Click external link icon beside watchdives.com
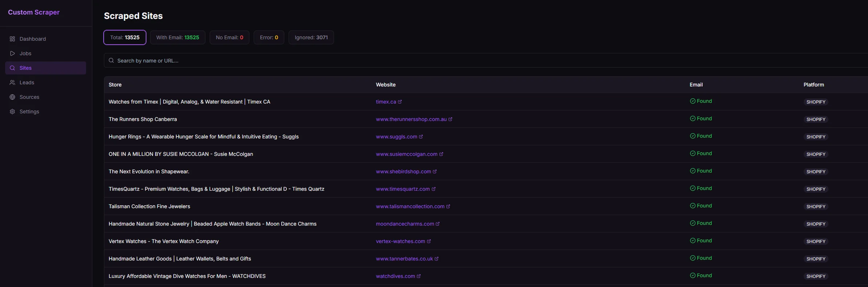This screenshot has height=287, width=868. pyautogui.click(x=419, y=276)
